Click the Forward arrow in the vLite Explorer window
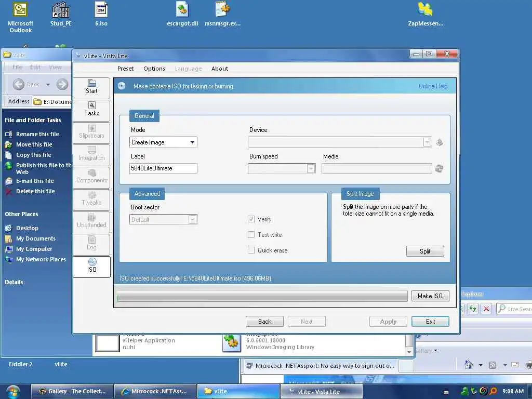The width and height of the screenshot is (532, 399). point(62,84)
